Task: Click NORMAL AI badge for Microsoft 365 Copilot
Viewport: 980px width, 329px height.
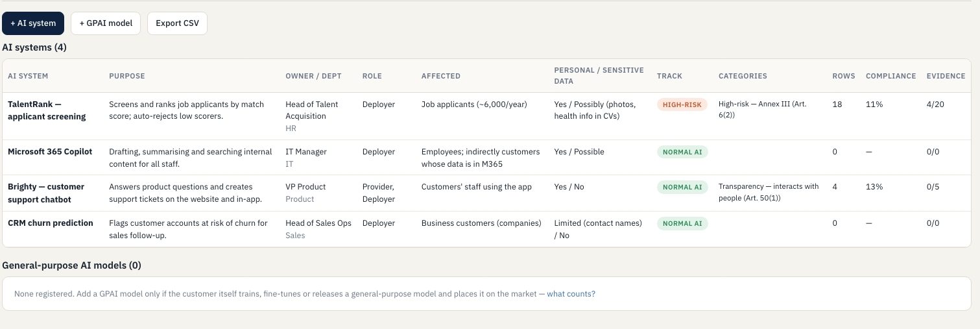Action: (682, 152)
